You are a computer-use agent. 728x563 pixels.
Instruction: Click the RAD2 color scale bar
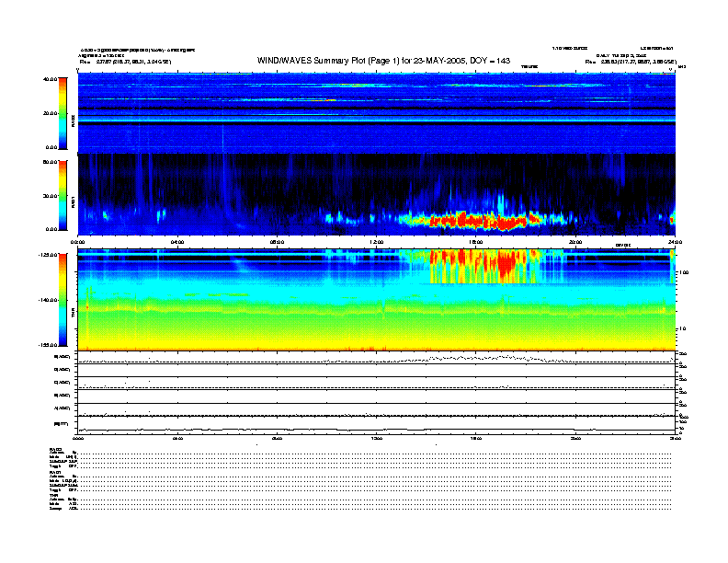coord(63,113)
